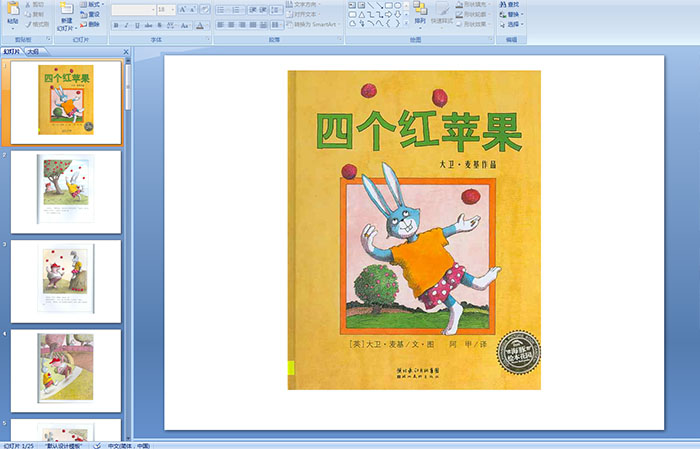The image size is (700, 449).
Task: Switch to the Outline (大纲) pane tab
Action: coord(34,52)
